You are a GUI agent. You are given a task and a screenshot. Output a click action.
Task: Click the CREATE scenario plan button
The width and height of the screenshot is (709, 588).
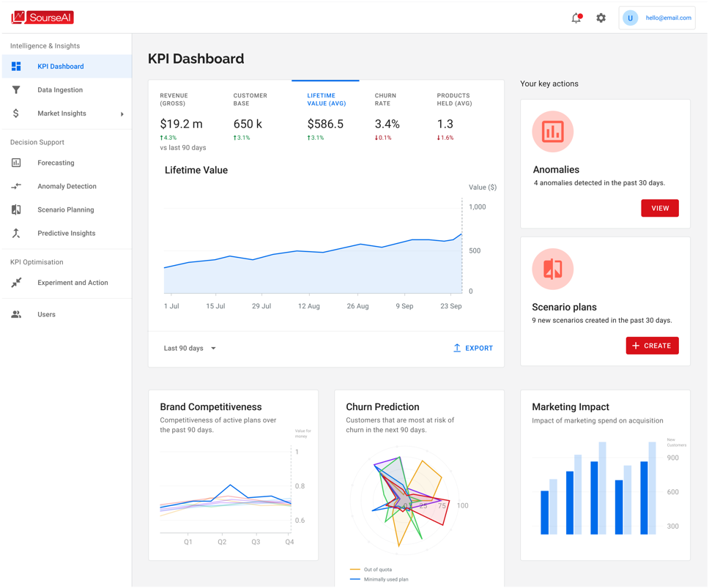(x=652, y=346)
